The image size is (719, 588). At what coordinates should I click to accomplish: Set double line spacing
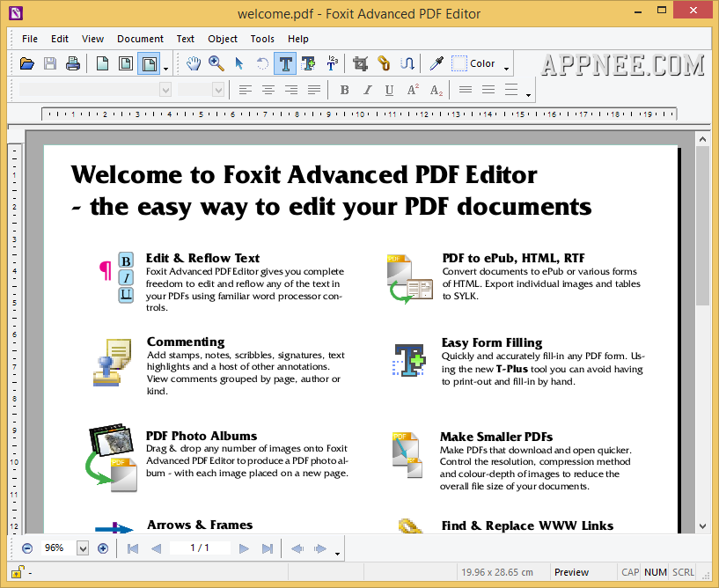click(511, 90)
